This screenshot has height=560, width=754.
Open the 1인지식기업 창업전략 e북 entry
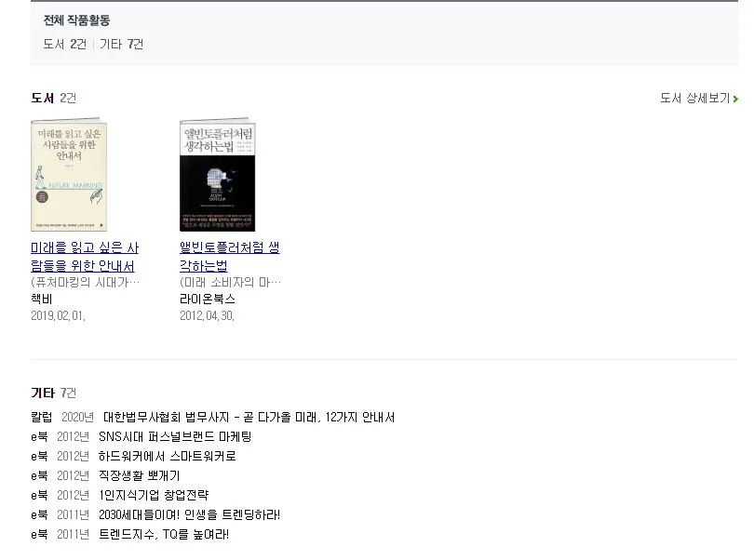click(154, 495)
